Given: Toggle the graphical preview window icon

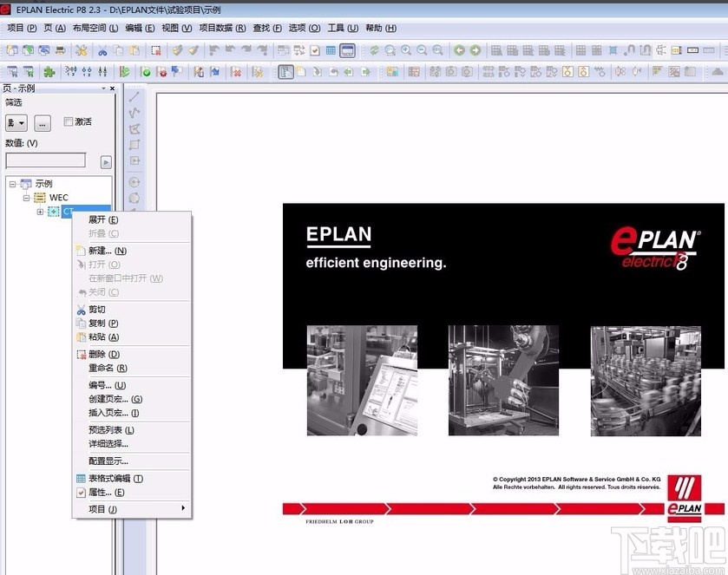Looking at the screenshot, I should click(347, 50).
